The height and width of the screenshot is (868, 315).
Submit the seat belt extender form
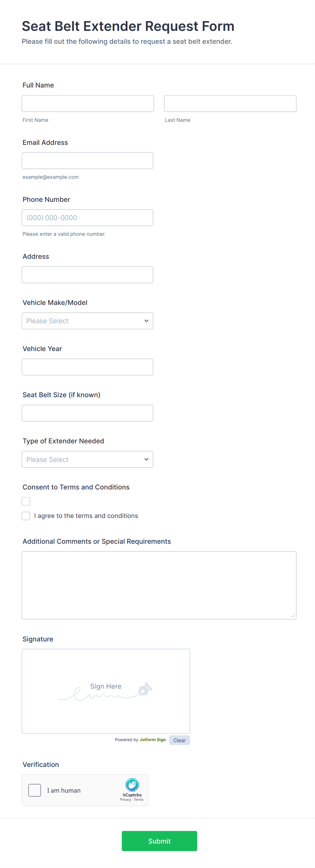point(159,841)
